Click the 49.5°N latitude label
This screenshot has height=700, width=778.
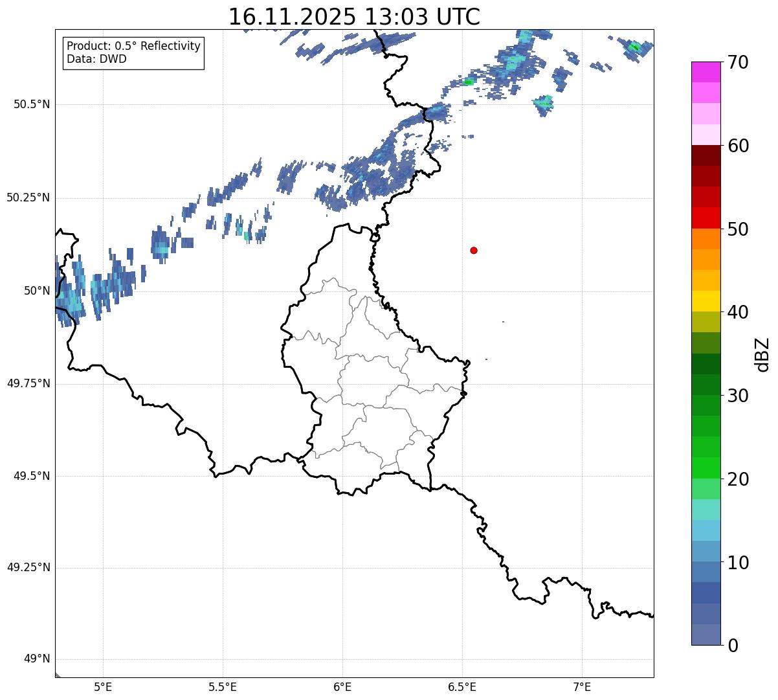tap(31, 476)
